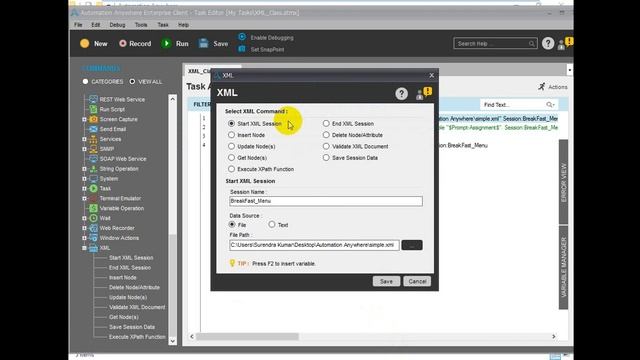Image resolution: width=640 pixels, height=360 pixels.
Task: Choose the Get Node(s) radio option
Action: (x=231, y=158)
